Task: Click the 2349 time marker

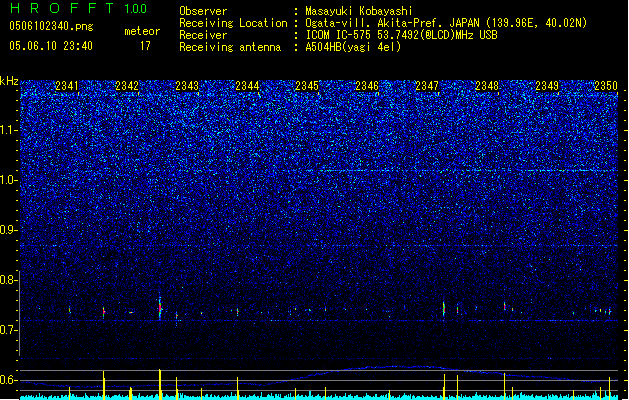Action: coord(547,86)
